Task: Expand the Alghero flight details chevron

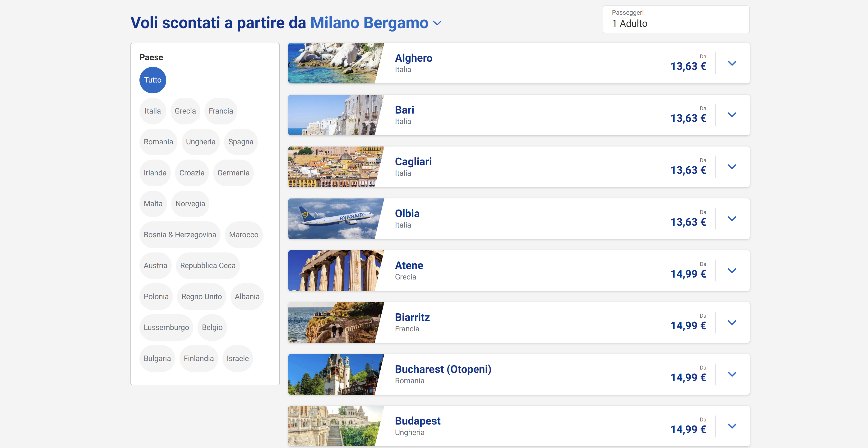Action: 732,63
